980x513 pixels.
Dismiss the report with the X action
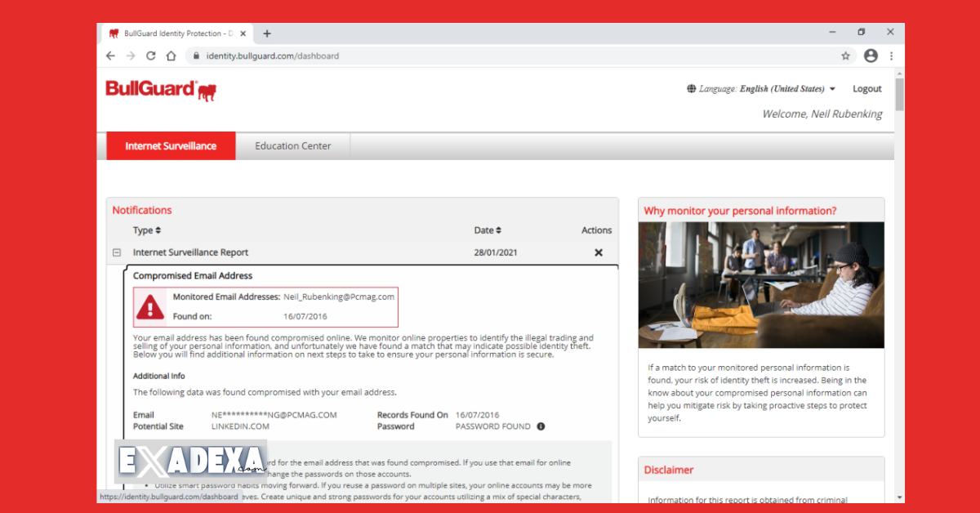(599, 252)
